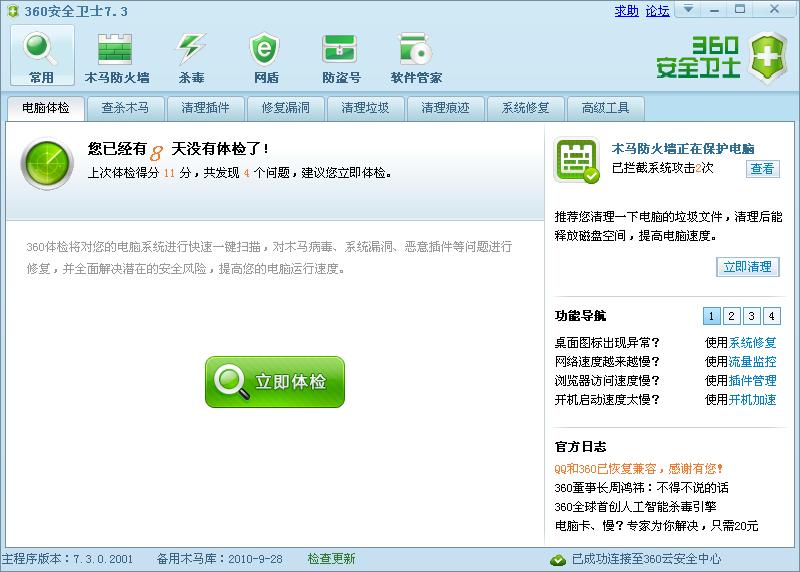Select 功能导航 page 3
Viewport: 800px width, 572px height.
752,316
